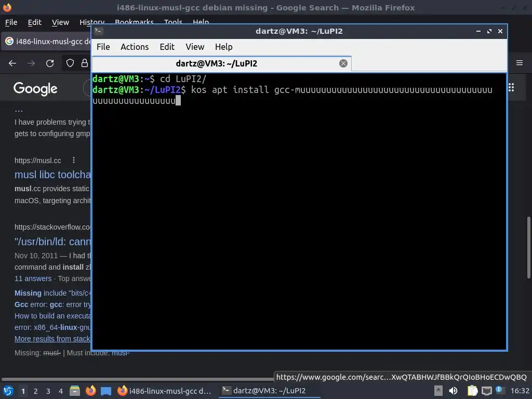
Task: Close the dartz@VM3 terminal tab
Action: click(343, 63)
